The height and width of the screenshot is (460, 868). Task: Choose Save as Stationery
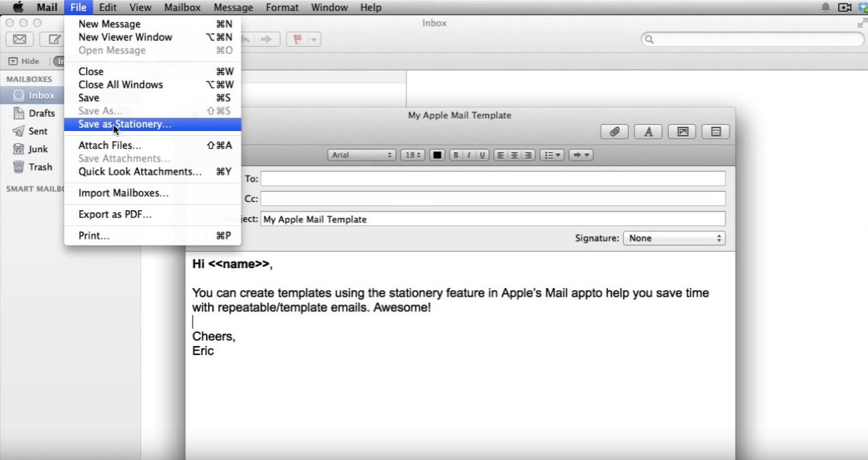[x=152, y=124]
